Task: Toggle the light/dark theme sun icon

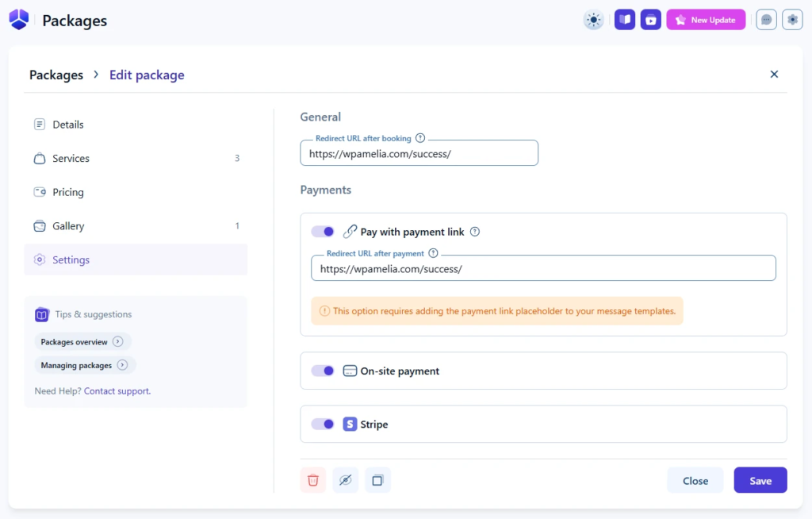Action: 593,20
